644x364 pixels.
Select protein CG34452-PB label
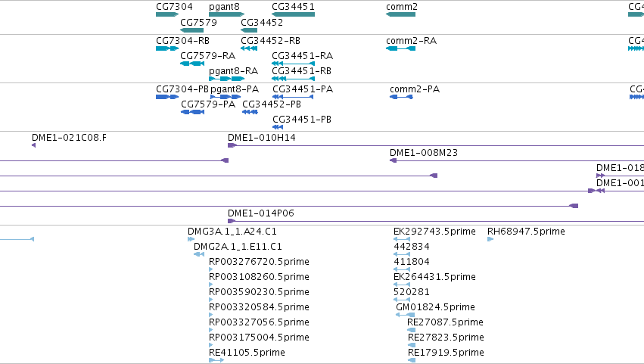(272, 104)
